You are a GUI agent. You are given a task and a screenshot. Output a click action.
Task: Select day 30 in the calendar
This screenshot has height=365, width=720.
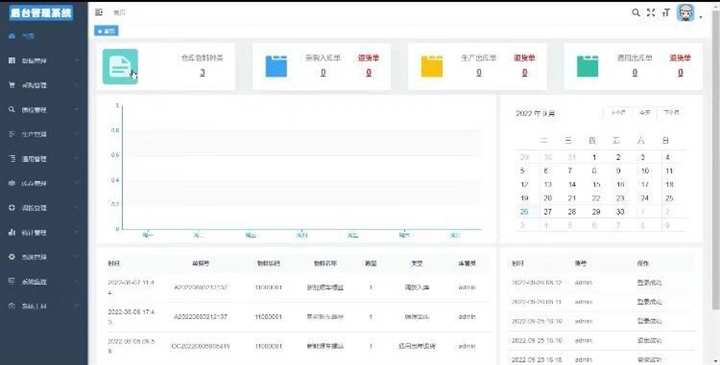tap(620, 212)
